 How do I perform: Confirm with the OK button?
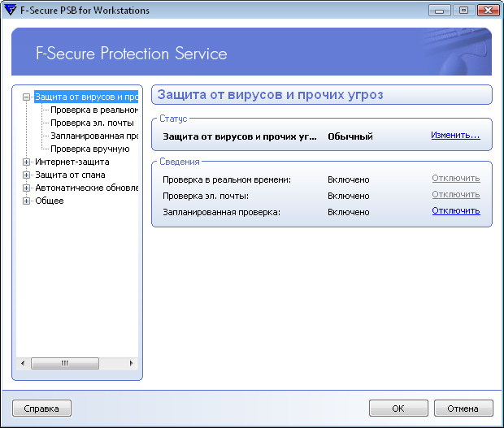click(x=398, y=409)
